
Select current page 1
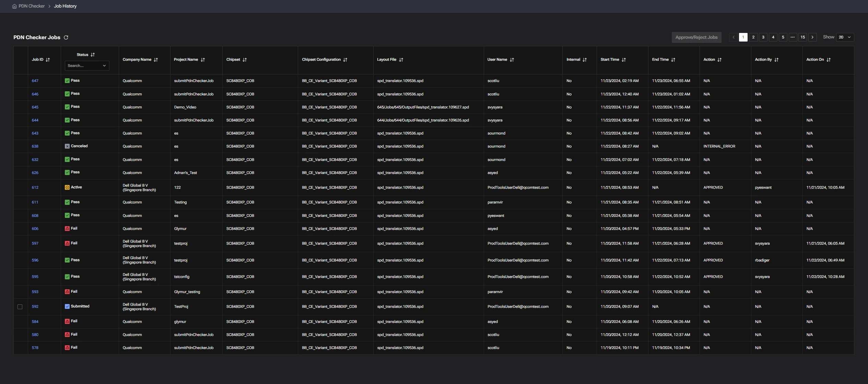pyautogui.click(x=743, y=37)
